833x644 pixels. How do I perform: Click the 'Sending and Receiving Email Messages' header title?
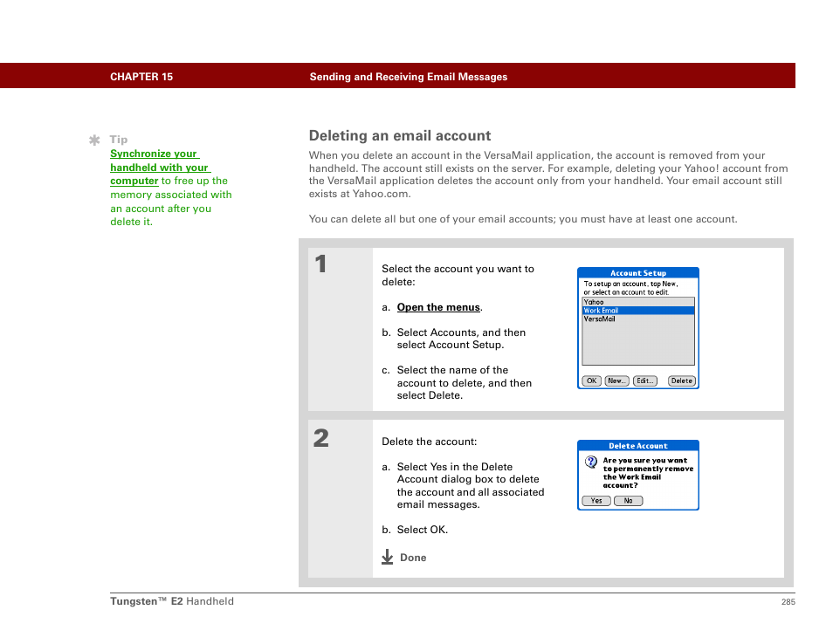tap(409, 77)
